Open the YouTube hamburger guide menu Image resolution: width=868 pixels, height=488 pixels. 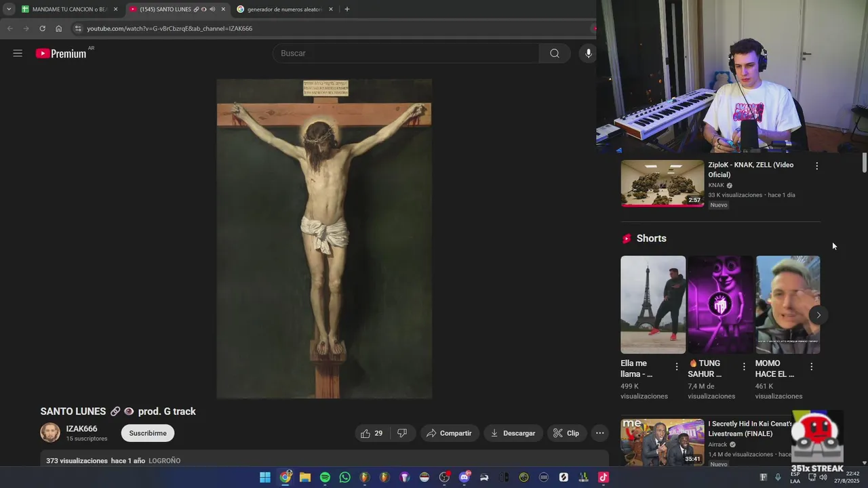(x=18, y=53)
